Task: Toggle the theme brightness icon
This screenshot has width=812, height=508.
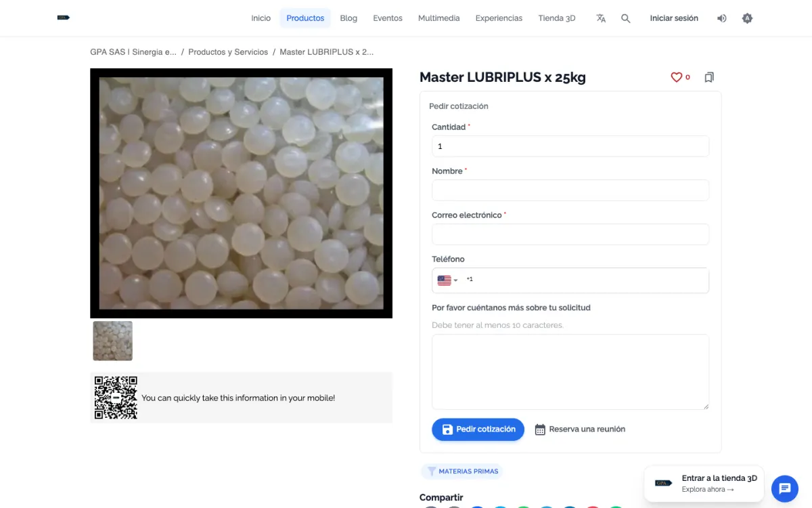Action: (747, 18)
